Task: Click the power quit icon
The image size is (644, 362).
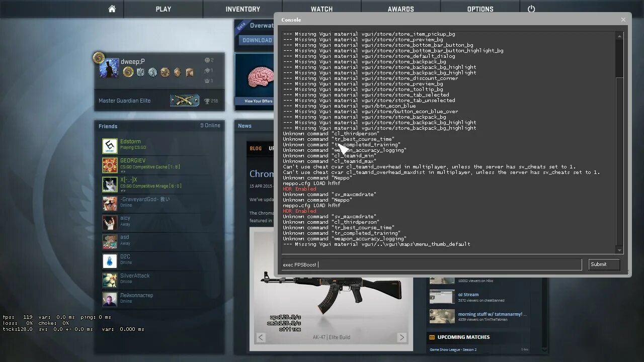Action: pyautogui.click(x=531, y=9)
